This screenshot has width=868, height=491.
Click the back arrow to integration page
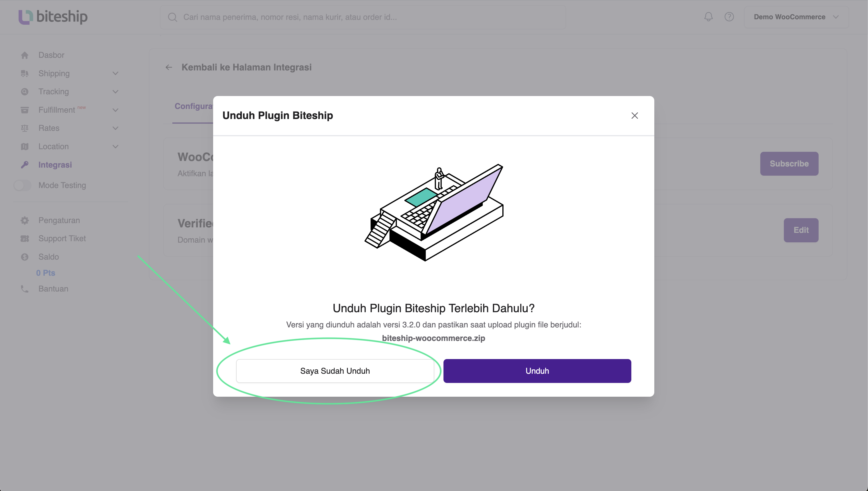pyautogui.click(x=169, y=68)
